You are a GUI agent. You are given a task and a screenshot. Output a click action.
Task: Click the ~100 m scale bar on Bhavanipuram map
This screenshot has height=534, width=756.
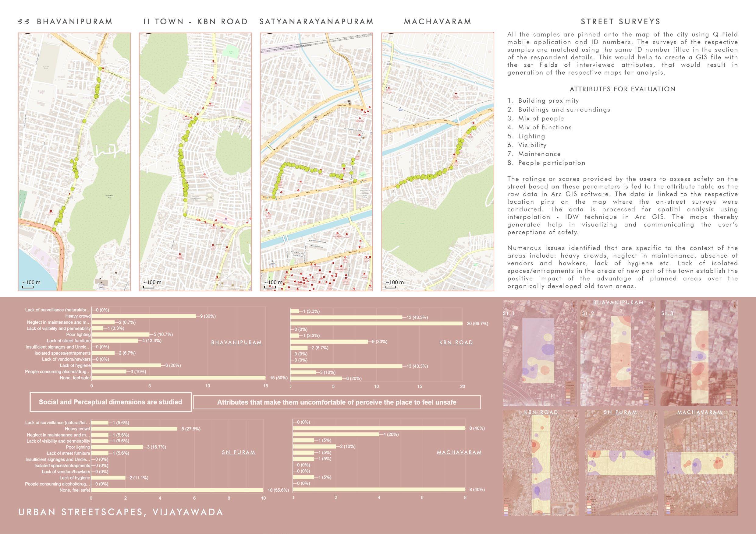(x=30, y=285)
